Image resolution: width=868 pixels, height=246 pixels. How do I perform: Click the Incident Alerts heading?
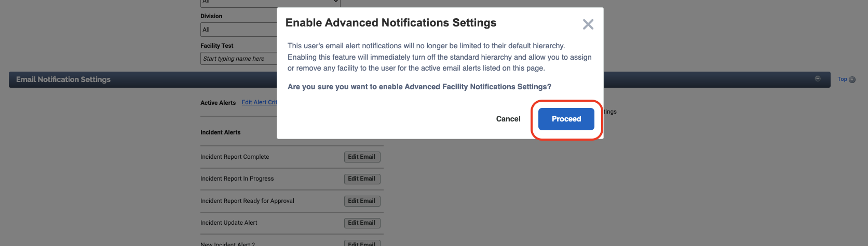pyautogui.click(x=221, y=132)
